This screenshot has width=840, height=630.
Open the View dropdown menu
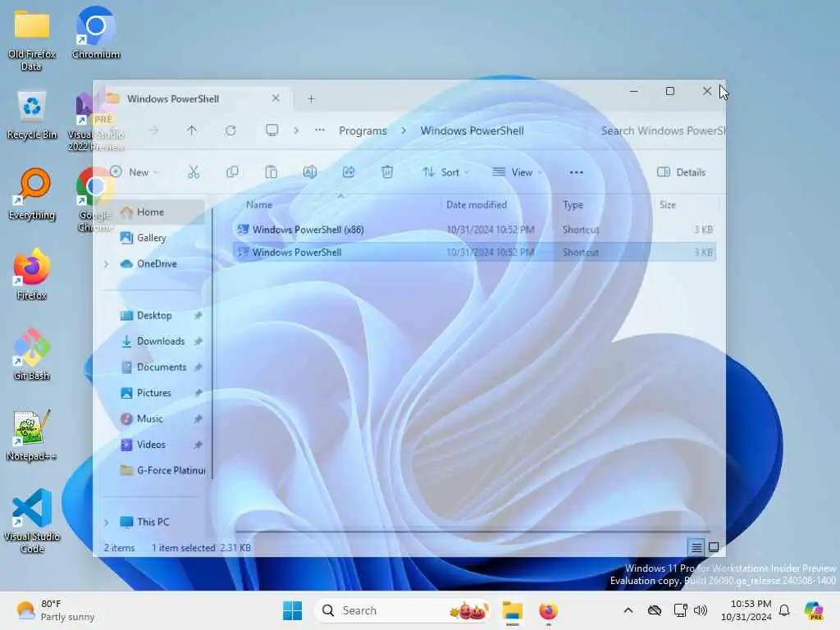(518, 172)
